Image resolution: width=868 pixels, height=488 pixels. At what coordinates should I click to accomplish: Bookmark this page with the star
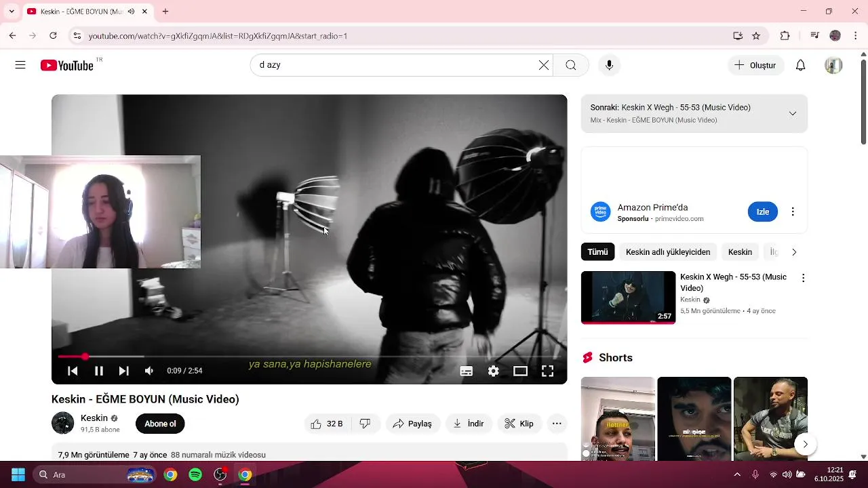756,35
